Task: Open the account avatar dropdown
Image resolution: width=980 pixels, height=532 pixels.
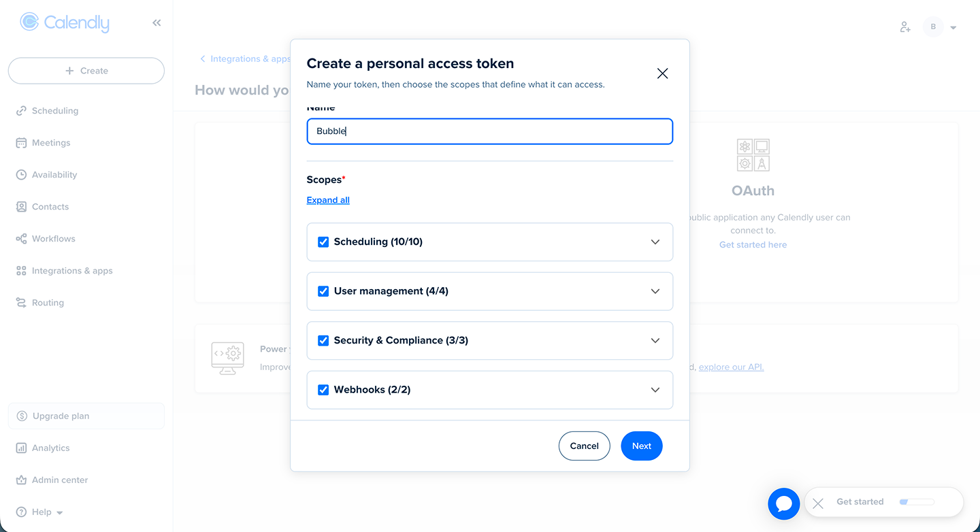Action: [941, 27]
